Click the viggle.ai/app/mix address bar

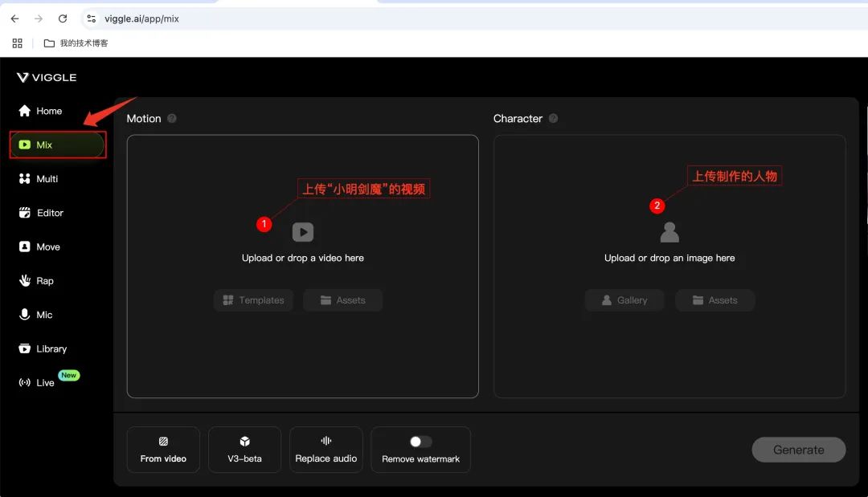tap(476, 18)
